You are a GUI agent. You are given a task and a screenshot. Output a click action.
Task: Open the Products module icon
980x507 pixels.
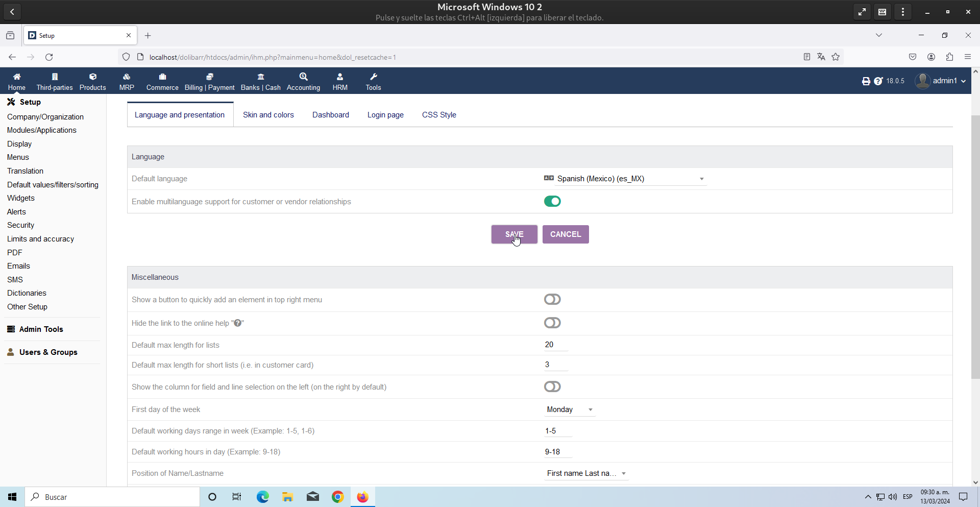pos(92,77)
